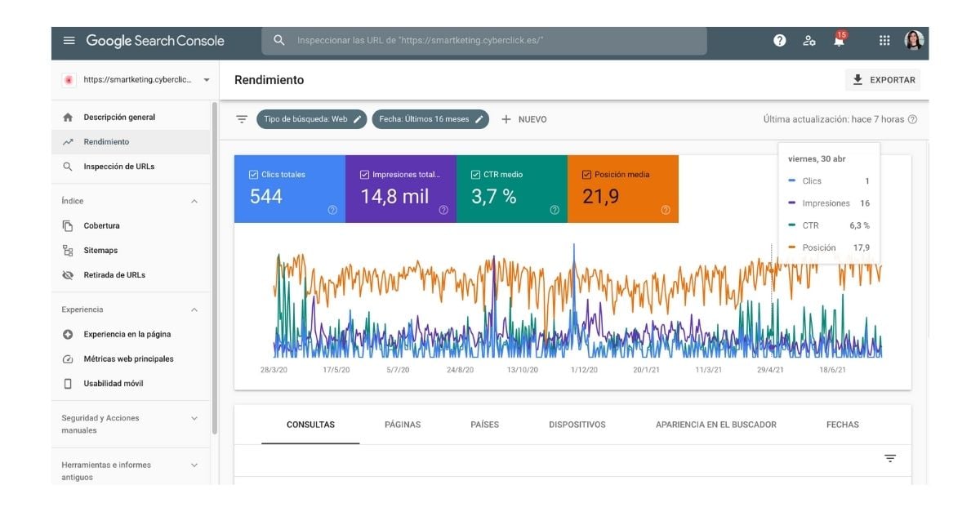This screenshot has height=512, width=980.
Task: Open the notifications bell with 15 alerts
Action: tap(837, 40)
